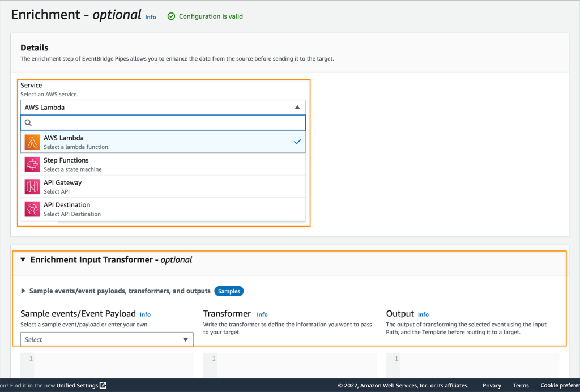580x392 pixels.
Task: Open the Cookie preferences footer link
Action: 560,385
